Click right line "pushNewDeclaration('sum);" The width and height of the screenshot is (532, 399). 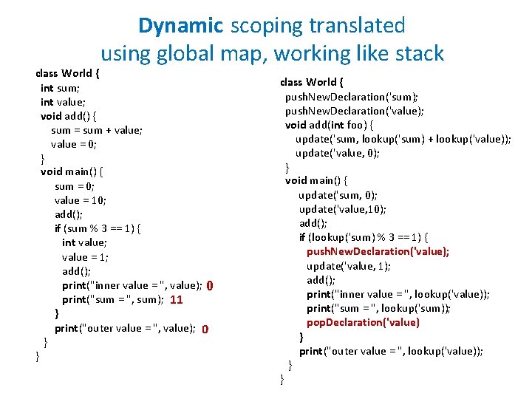point(352,98)
